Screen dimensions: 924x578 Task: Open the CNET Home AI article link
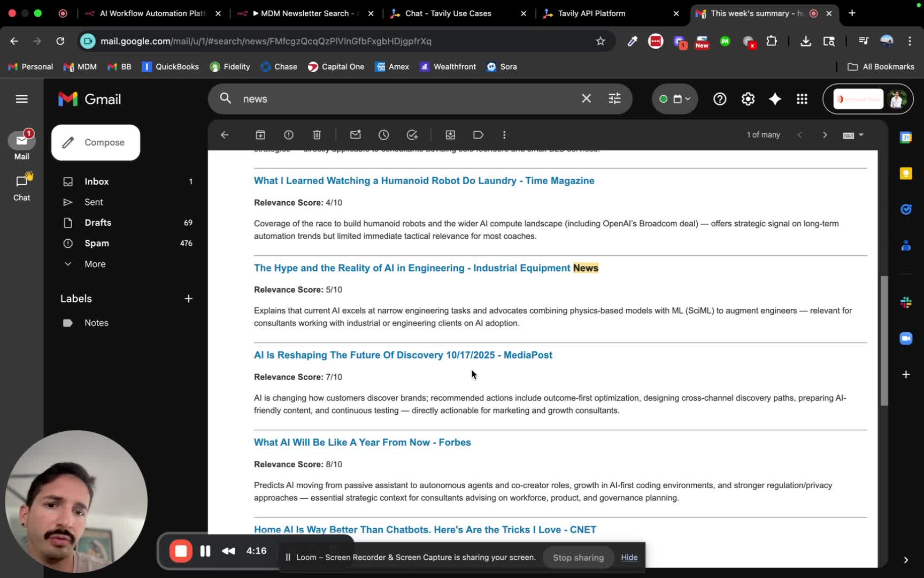pyautogui.click(x=425, y=530)
